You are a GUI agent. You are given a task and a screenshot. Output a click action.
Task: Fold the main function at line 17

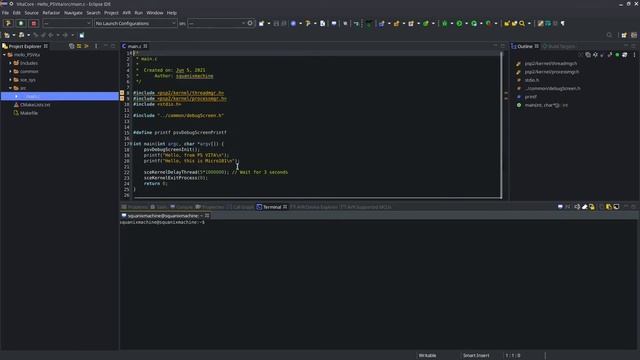point(130,144)
